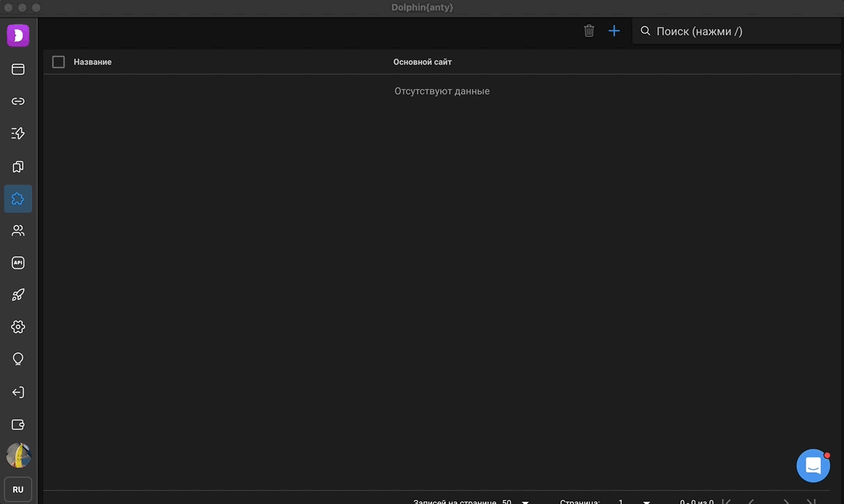844x504 pixels.
Task: Open the browser profiles section in sidebar
Action: pyautogui.click(x=18, y=69)
